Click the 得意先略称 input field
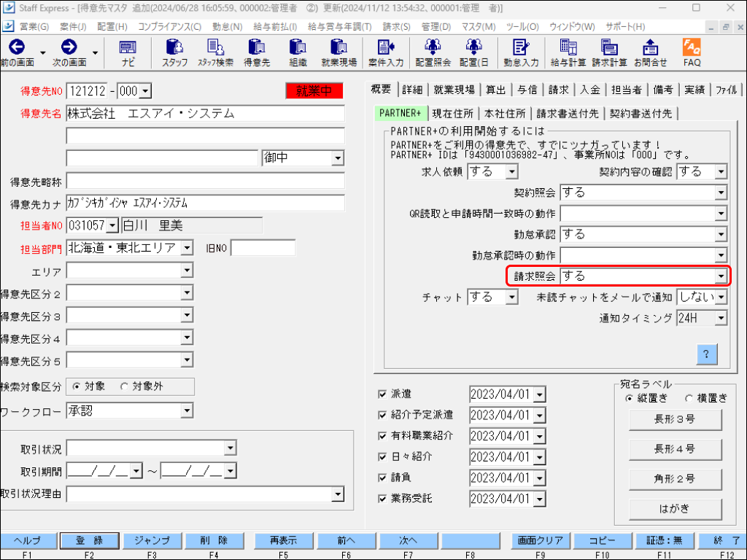 (205, 181)
